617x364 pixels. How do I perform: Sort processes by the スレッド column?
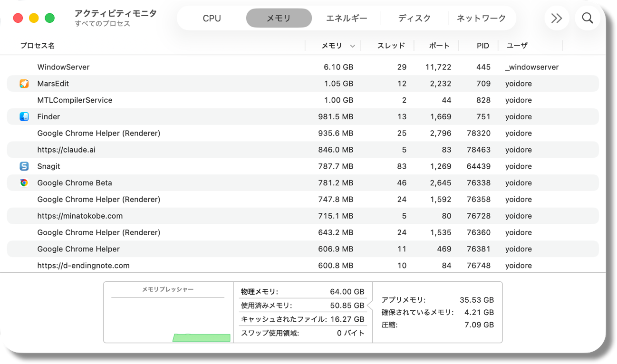pos(392,45)
